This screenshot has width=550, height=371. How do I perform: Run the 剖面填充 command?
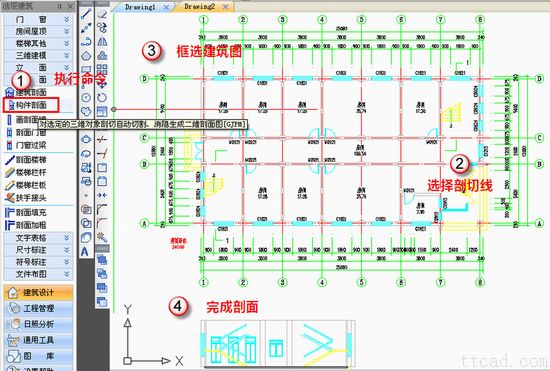click(x=27, y=213)
